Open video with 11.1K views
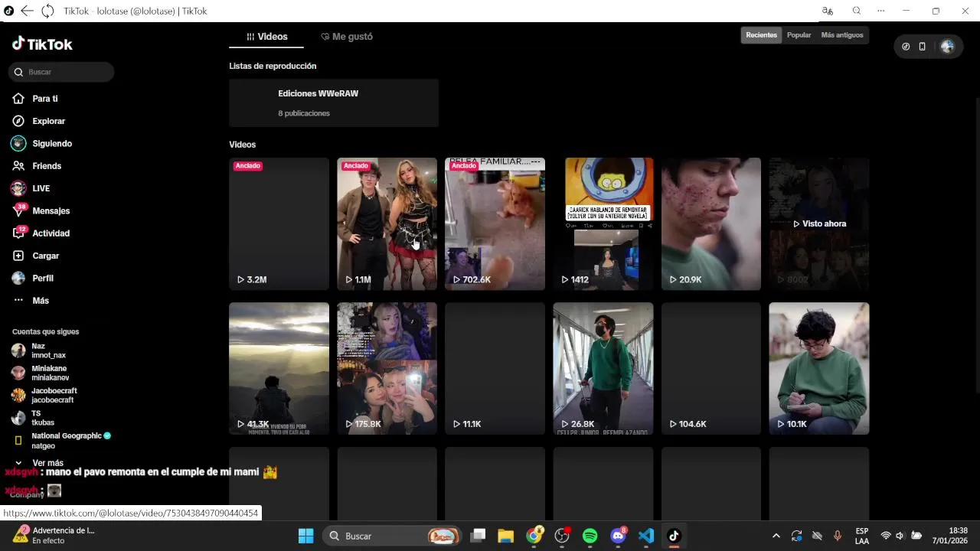 click(495, 368)
